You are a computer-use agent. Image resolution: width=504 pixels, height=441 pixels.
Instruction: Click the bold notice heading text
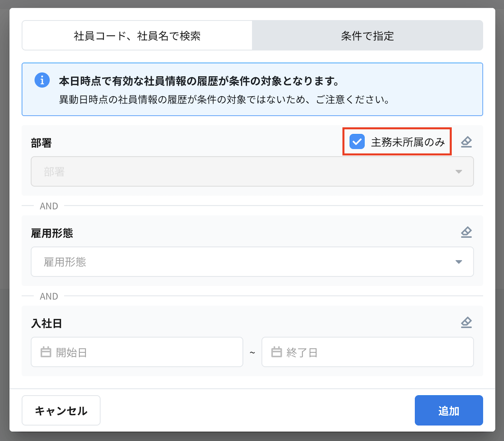point(199,81)
